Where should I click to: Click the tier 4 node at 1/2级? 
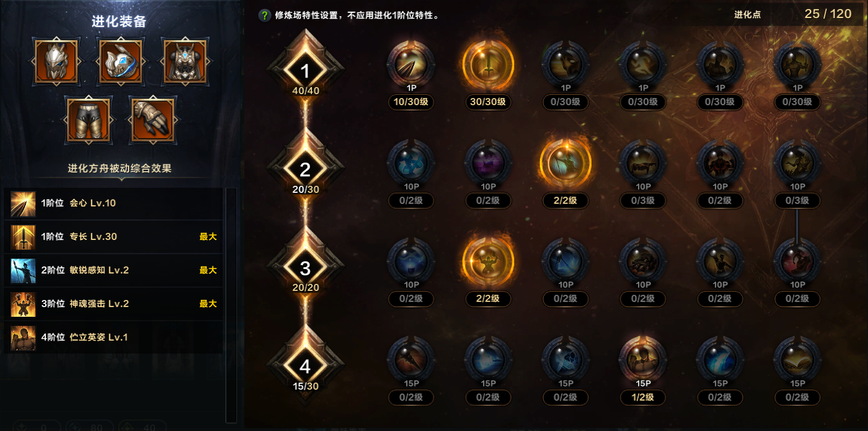point(643,360)
